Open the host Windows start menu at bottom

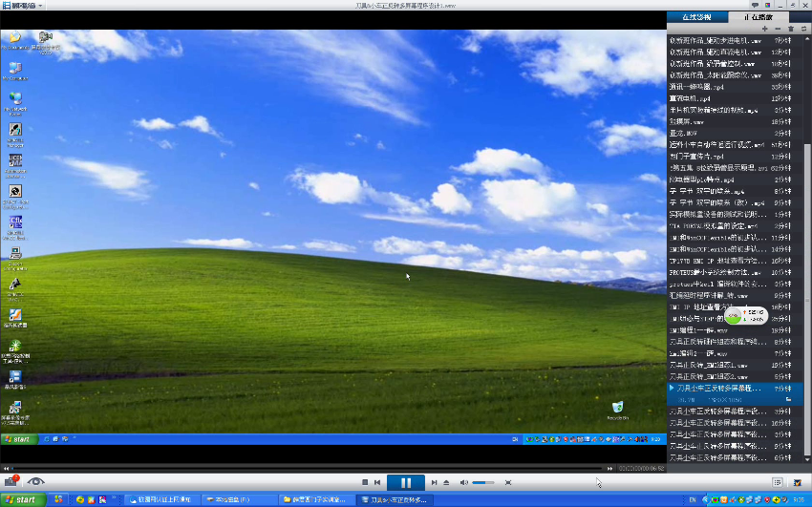(x=23, y=499)
